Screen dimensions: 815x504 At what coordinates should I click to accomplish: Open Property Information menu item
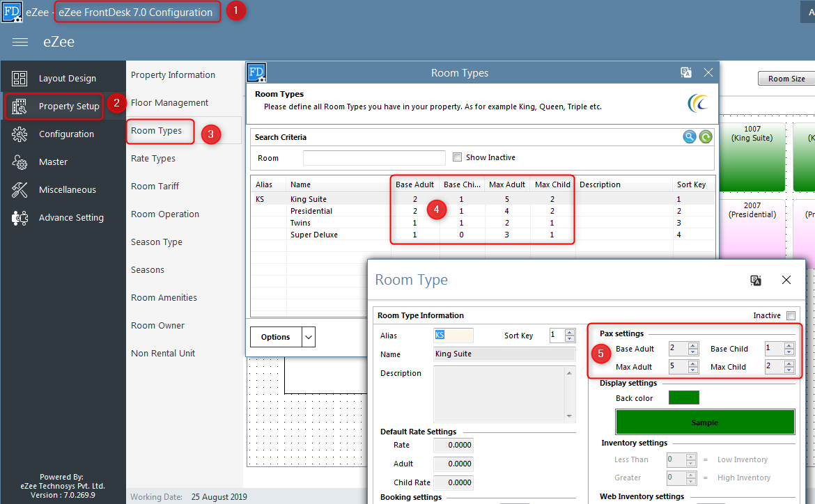click(173, 74)
